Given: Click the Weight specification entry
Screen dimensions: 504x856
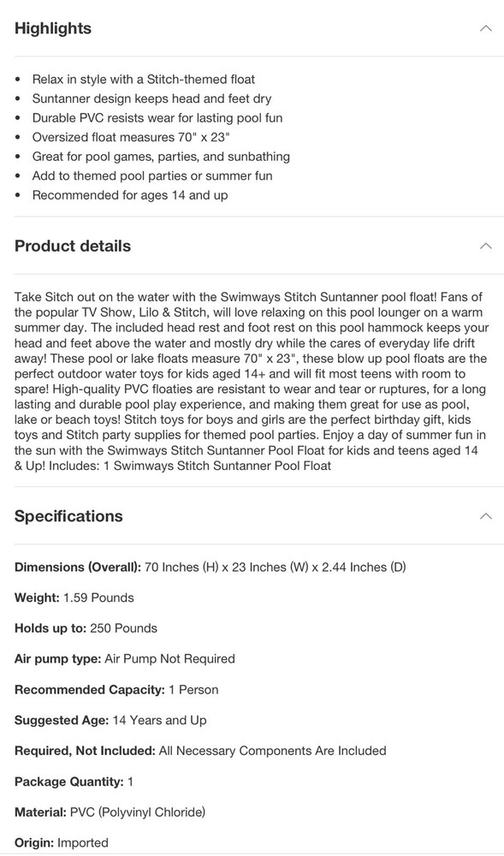Looking at the screenshot, I should click(x=74, y=597).
